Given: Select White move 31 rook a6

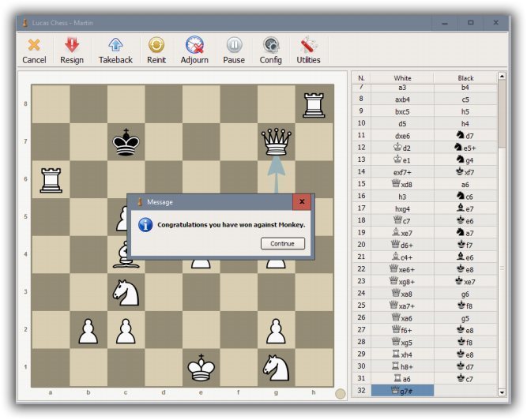Looking at the screenshot, I should point(402,379).
